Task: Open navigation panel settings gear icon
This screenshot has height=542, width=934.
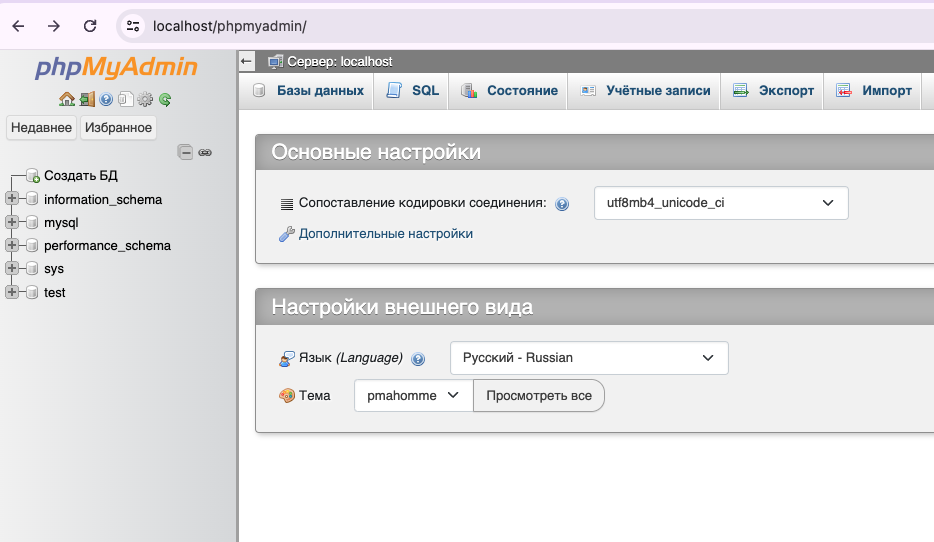Action: point(145,99)
